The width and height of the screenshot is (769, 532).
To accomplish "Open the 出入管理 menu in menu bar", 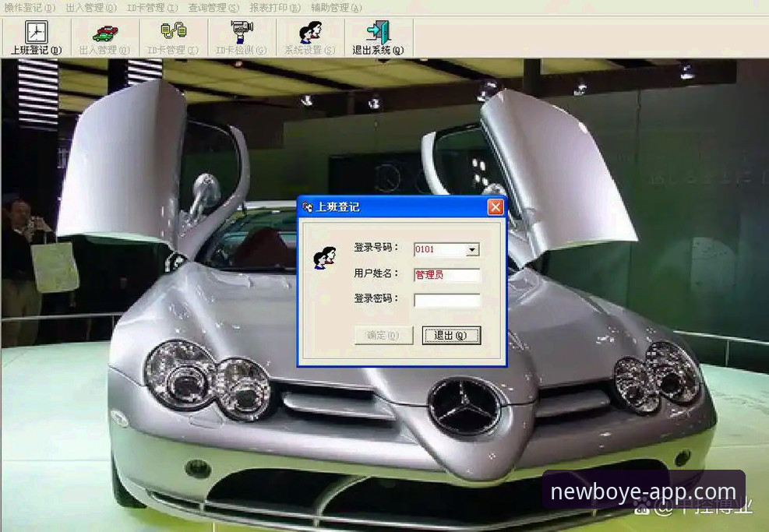I will pyautogui.click(x=91, y=8).
